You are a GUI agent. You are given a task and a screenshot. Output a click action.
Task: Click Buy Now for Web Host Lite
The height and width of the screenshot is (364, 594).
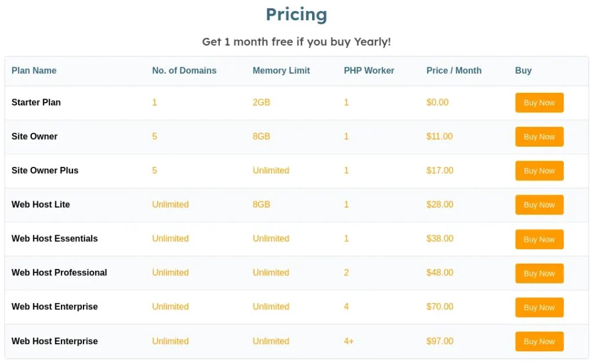coord(539,205)
